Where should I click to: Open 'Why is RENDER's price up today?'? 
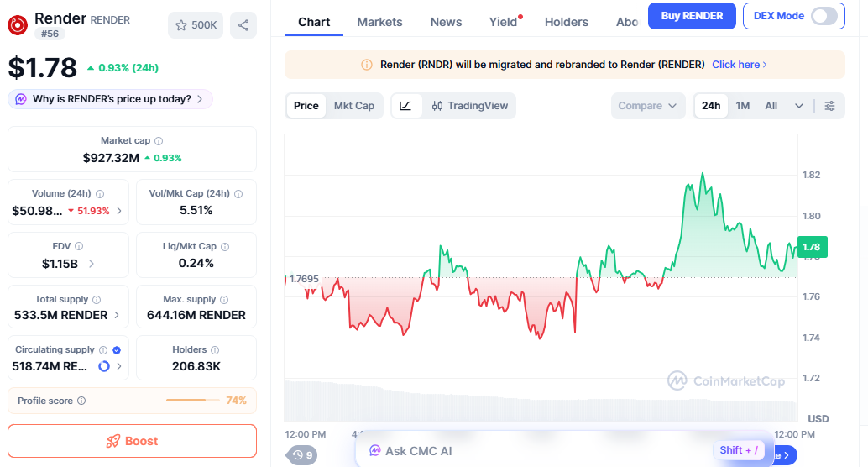coord(110,99)
